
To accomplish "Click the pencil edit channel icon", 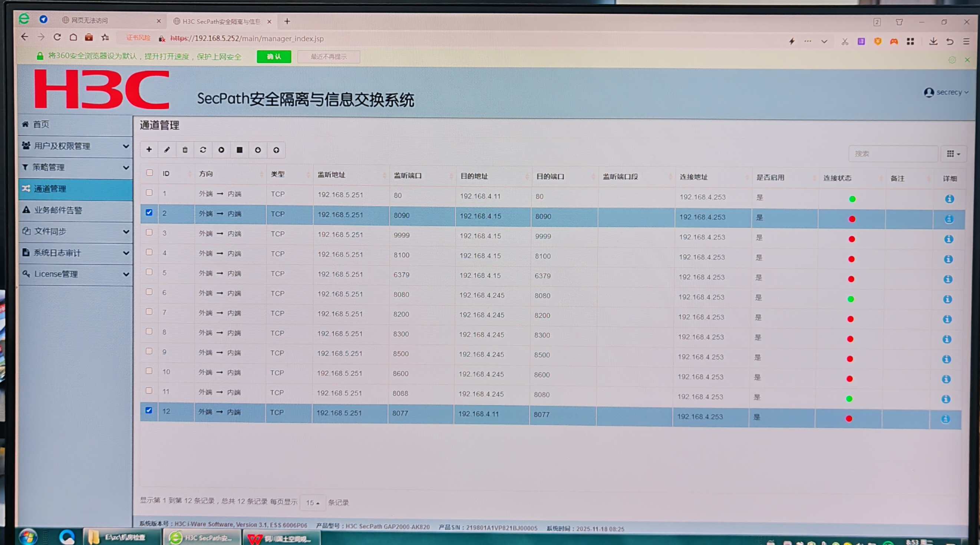I will pos(166,150).
